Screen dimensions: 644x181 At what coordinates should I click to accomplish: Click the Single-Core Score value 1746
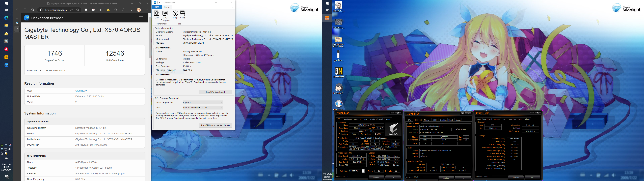tap(55, 53)
